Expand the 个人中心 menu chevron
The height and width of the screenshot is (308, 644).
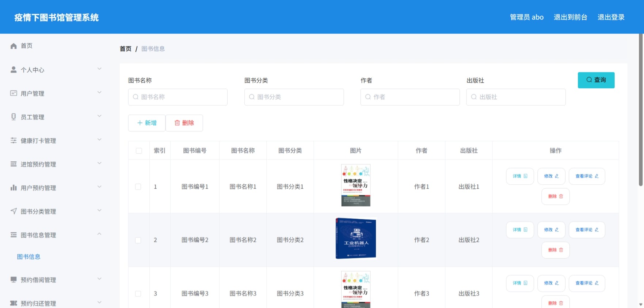tap(99, 69)
